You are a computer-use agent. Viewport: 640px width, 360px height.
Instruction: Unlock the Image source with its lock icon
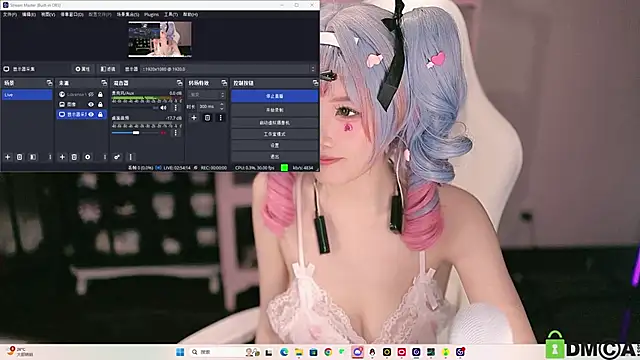(100, 104)
